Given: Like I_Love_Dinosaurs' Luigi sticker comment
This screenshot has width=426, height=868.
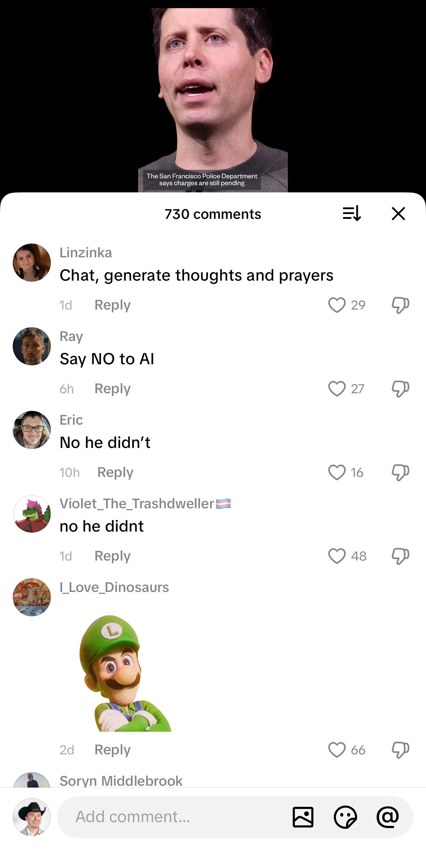Looking at the screenshot, I should [337, 750].
